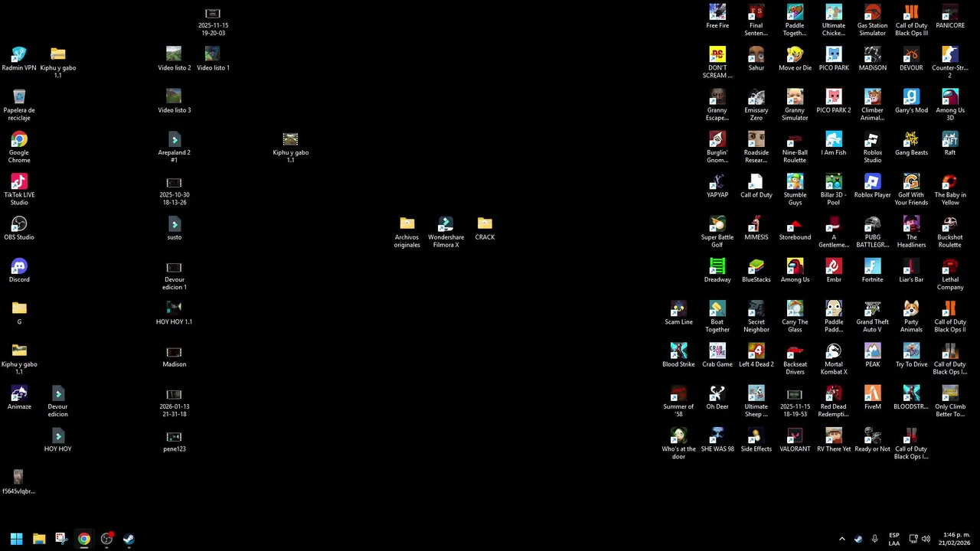This screenshot has width=980, height=551.
Task: Select the HOY HOY 1.1 video file
Action: (x=174, y=312)
